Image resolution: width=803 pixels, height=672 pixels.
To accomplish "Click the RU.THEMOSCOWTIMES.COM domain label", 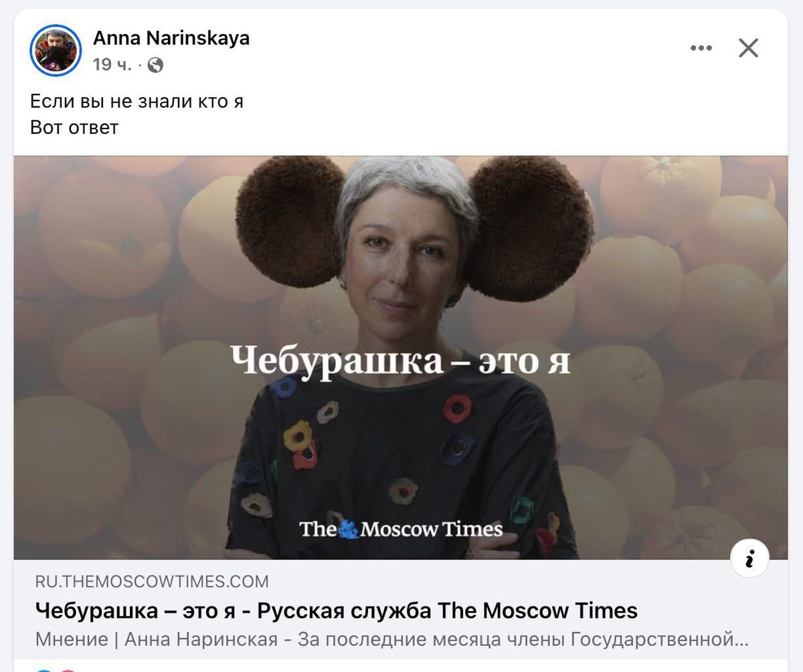I will 152,581.
